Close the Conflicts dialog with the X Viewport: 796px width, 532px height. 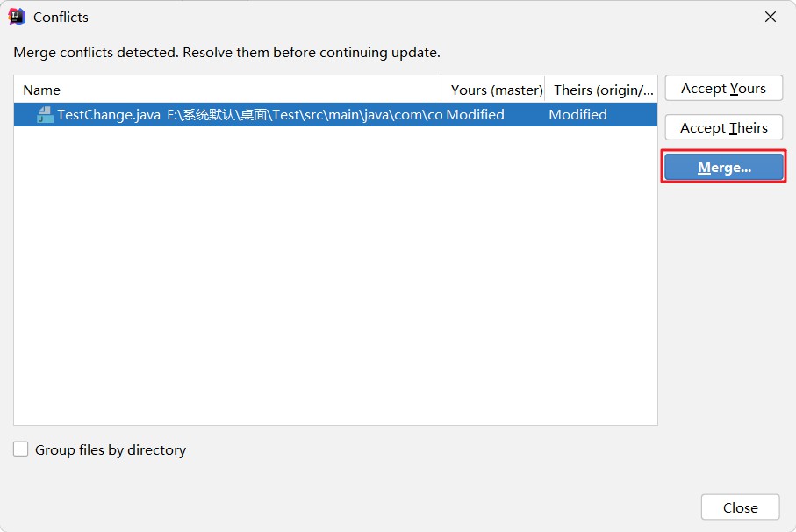pos(771,17)
